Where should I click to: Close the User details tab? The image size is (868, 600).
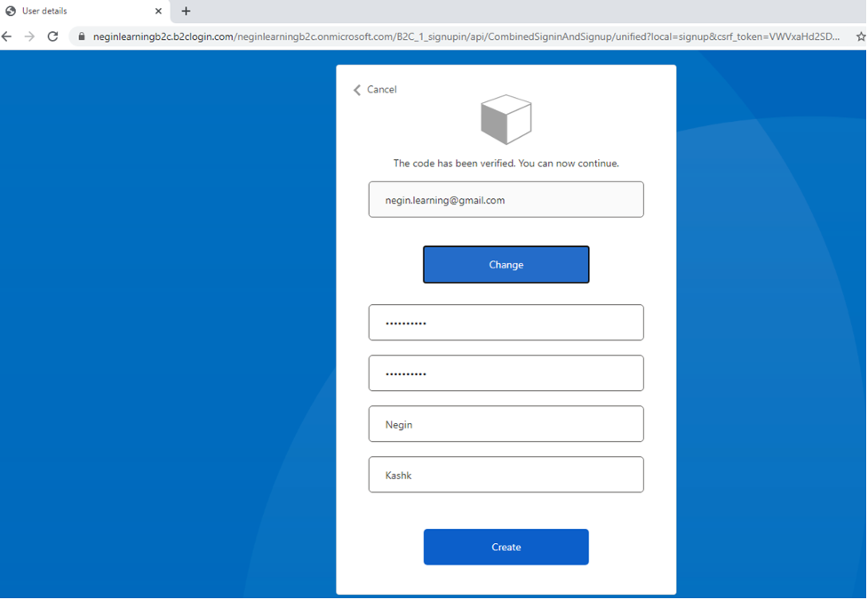(159, 12)
